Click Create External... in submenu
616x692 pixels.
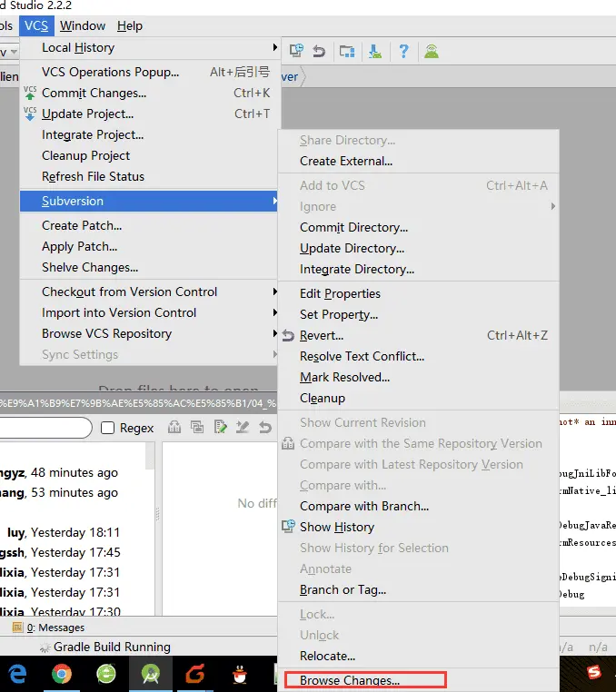click(419, 161)
